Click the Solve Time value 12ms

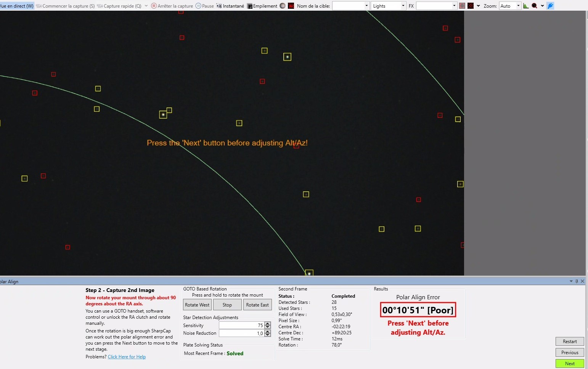[337, 339]
